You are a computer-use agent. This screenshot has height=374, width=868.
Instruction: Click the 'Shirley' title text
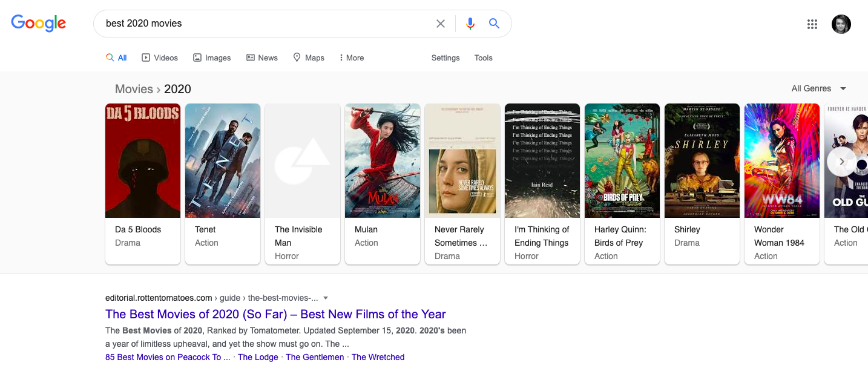coord(687,229)
